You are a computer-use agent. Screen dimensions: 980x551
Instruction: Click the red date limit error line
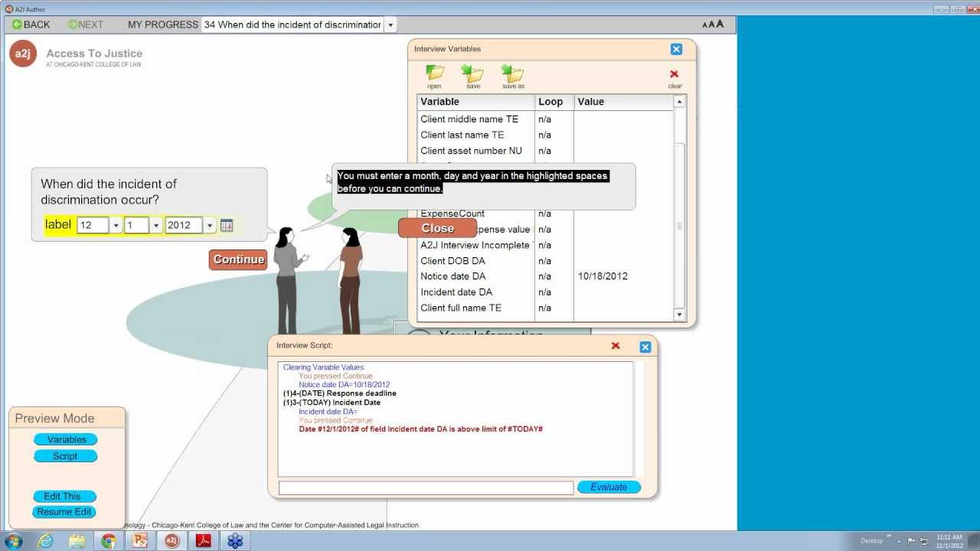coord(420,429)
